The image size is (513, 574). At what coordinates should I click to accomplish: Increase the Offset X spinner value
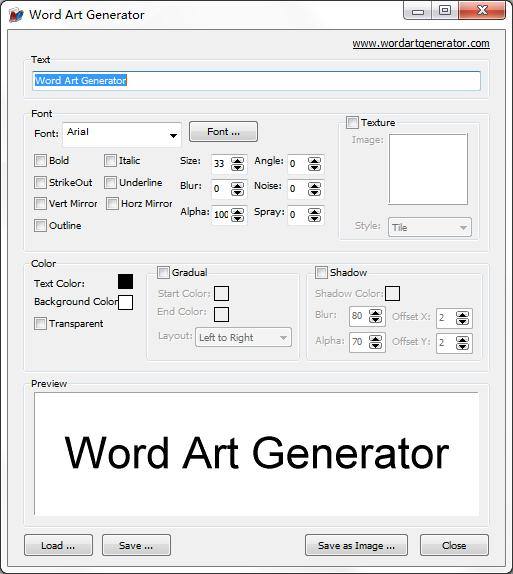click(462, 314)
